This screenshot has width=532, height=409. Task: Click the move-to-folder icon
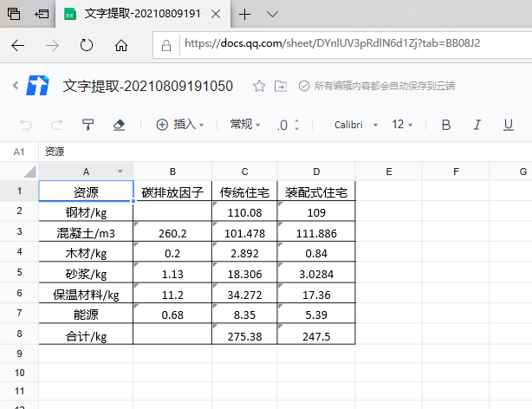click(280, 86)
